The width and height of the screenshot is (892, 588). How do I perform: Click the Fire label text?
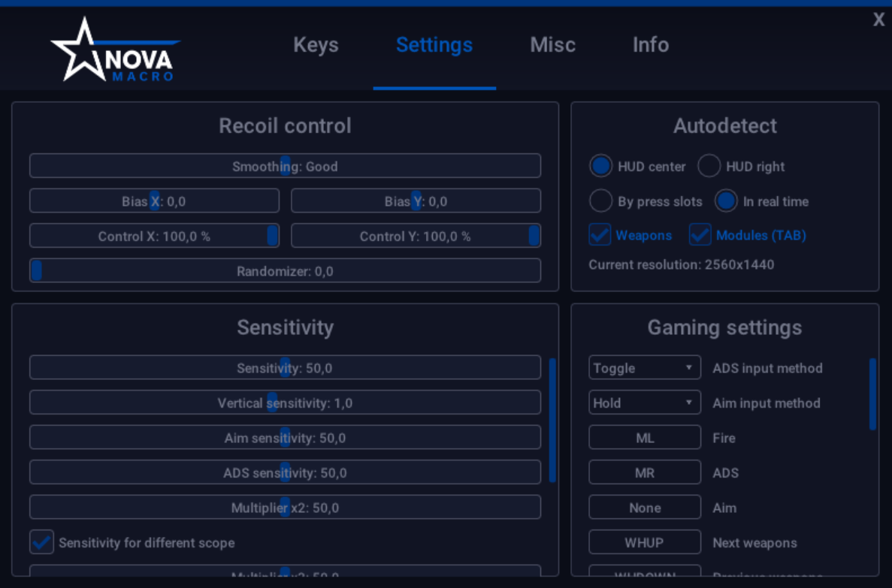tap(724, 438)
